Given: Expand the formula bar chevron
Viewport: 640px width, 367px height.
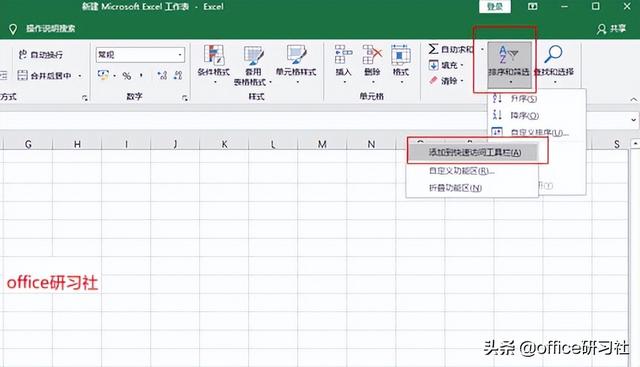Looking at the screenshot, I should click(633, 120).
